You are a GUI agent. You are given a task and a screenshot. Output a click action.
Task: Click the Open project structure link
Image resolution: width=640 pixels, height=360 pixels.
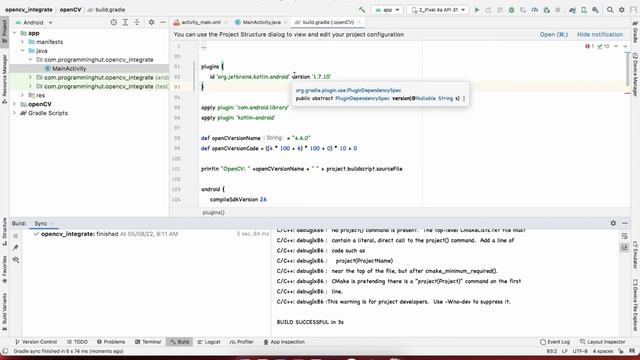pyautogui.click(x=553, y=34)
